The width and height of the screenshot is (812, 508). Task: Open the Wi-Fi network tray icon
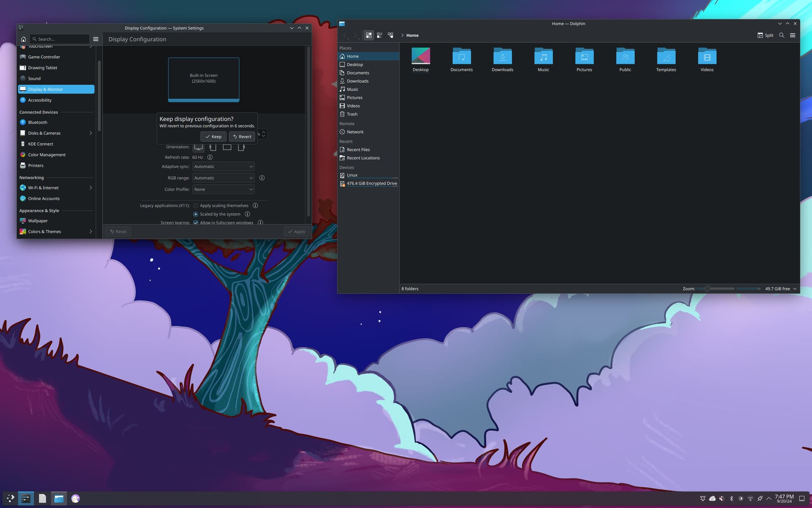click(750, 498)
